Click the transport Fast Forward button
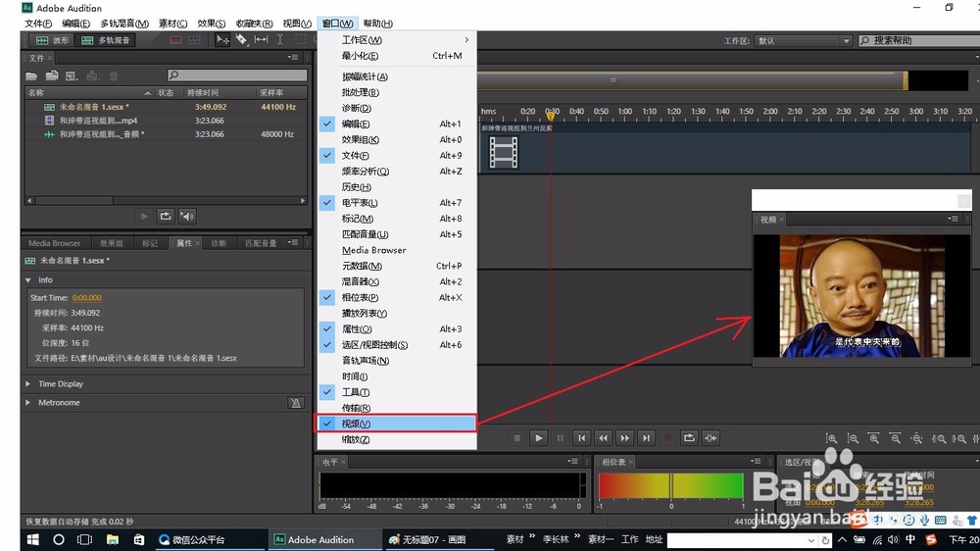The image size is (980, 551). pos(624,438)
